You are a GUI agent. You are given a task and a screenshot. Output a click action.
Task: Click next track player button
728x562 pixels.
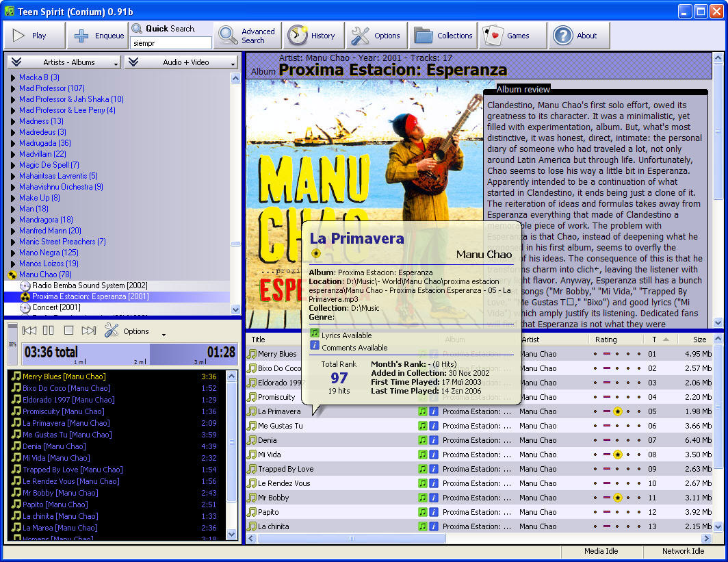[x=89, y=331]
